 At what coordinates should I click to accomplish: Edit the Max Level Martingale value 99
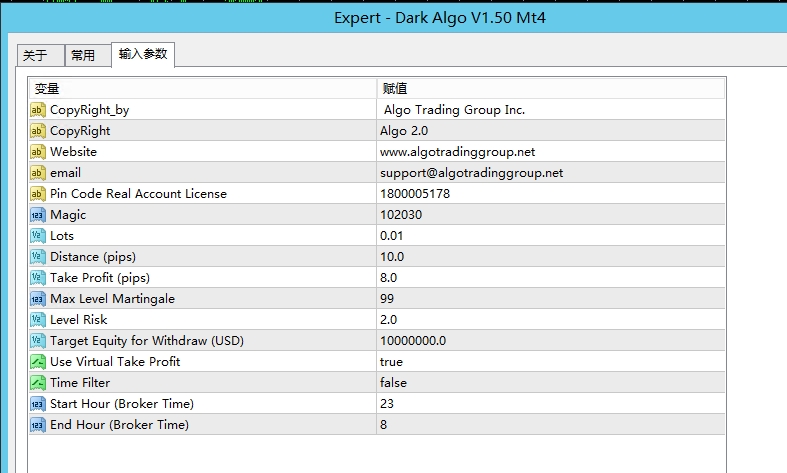click(551, 299)
